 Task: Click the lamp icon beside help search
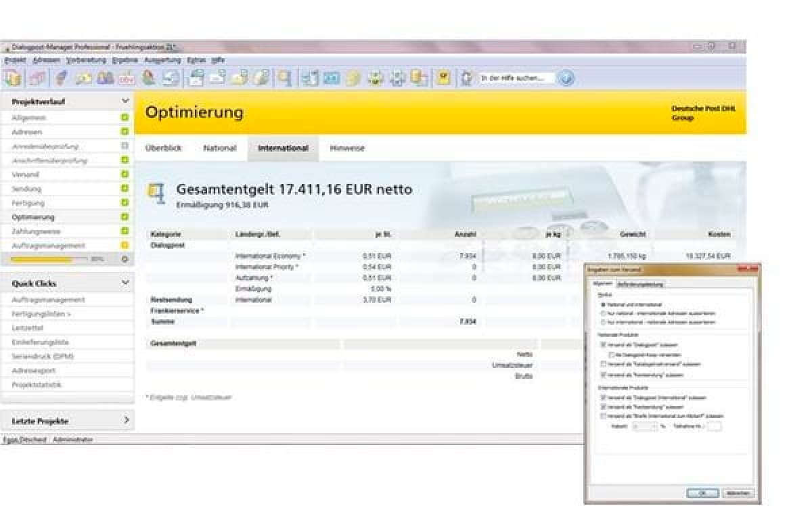point(466,78)
